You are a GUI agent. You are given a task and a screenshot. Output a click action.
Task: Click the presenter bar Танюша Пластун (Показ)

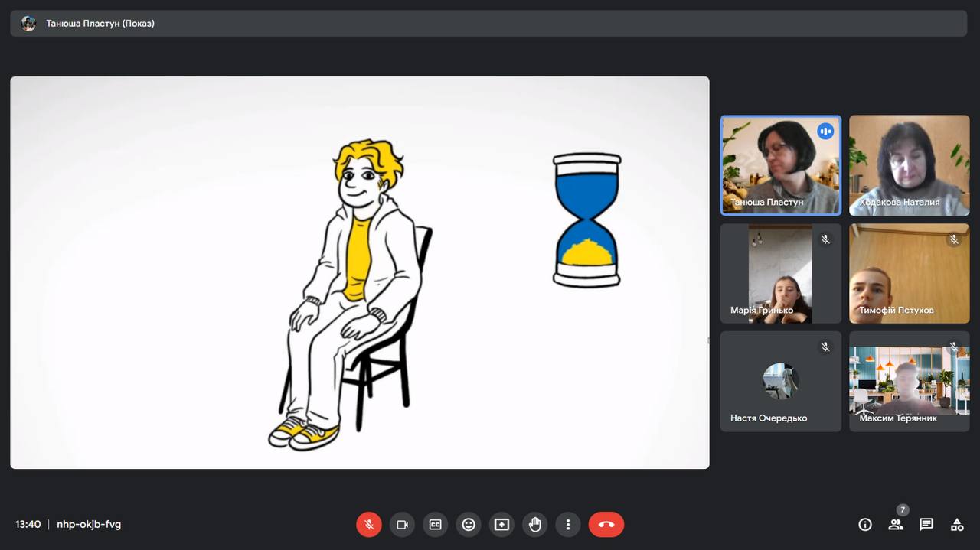pyautogui.click(x=100, y=24)
